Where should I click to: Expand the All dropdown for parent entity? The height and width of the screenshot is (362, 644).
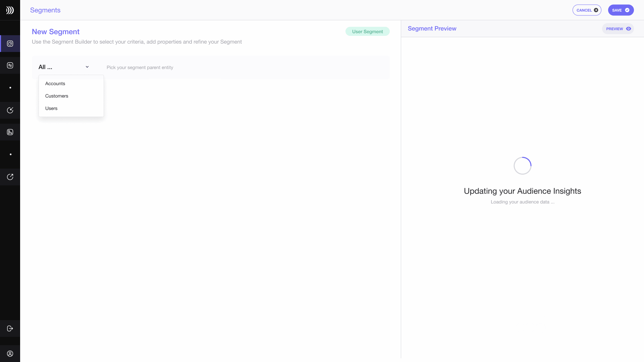coord(63,67)
